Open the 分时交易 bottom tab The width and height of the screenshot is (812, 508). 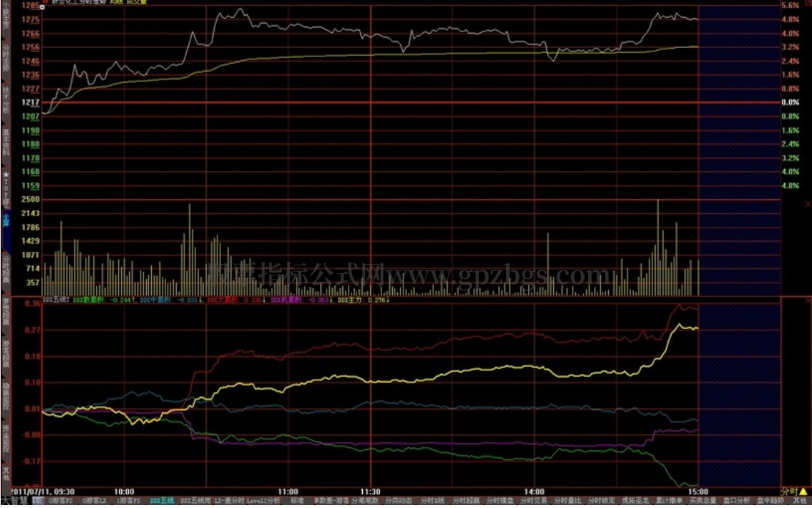tap(533, 502)
